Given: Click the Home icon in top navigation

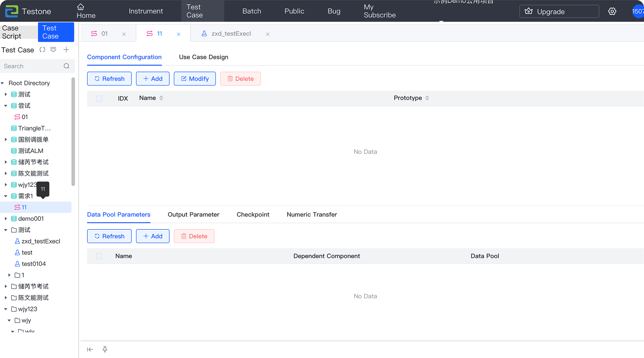Looking at the screenshot, I should 81,7.
